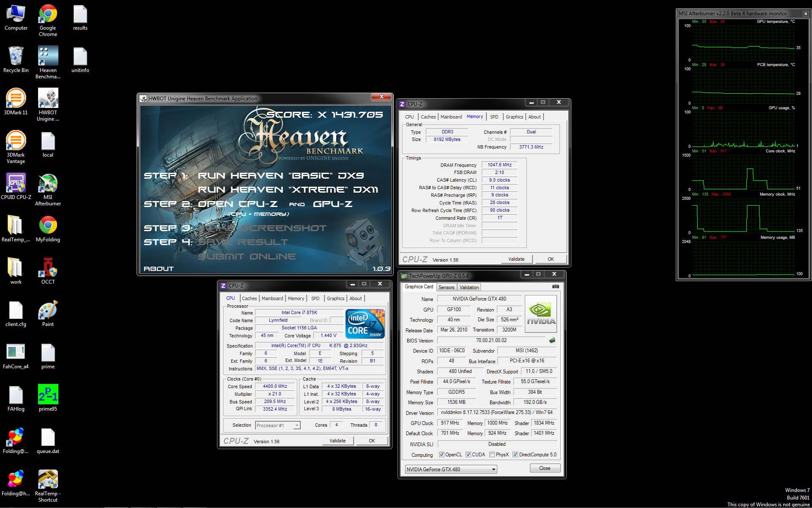
Task: Click the Core clock graph in Afterburner monitor
Action: 743,172
